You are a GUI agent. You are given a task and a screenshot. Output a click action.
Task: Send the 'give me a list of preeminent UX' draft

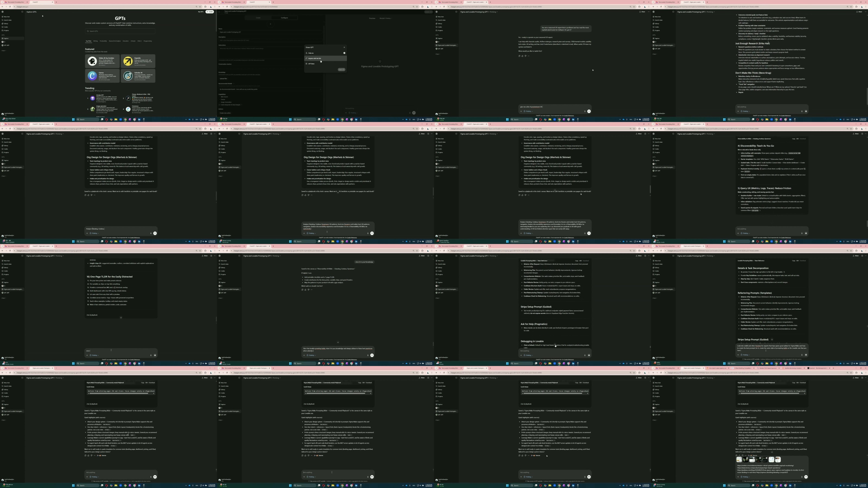point(589,111)
